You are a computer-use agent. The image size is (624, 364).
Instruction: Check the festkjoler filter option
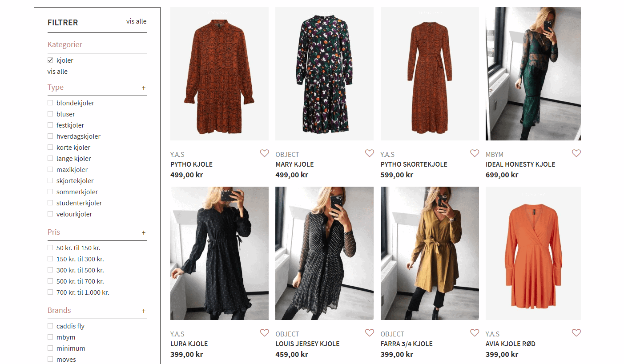50,125
